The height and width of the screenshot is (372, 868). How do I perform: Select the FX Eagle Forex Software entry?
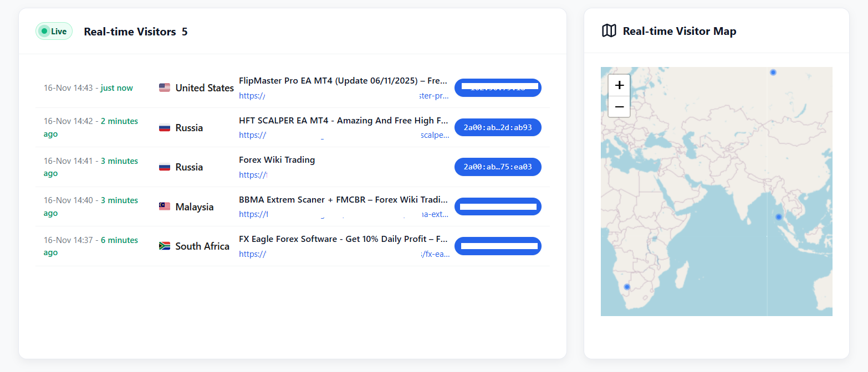pos(343,239)
